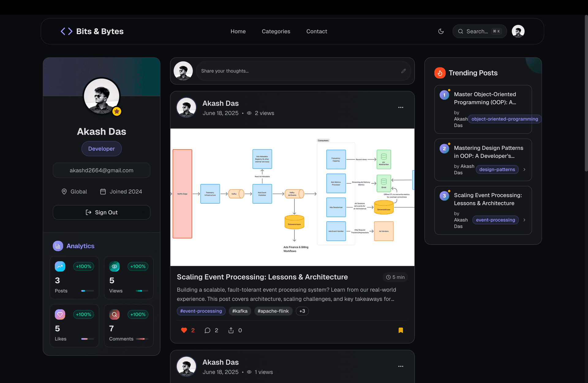The width and height of the screenshot is (588, 383).
Task: Click the pencil icon in thoughts box
Action: (x=404, y=71)
